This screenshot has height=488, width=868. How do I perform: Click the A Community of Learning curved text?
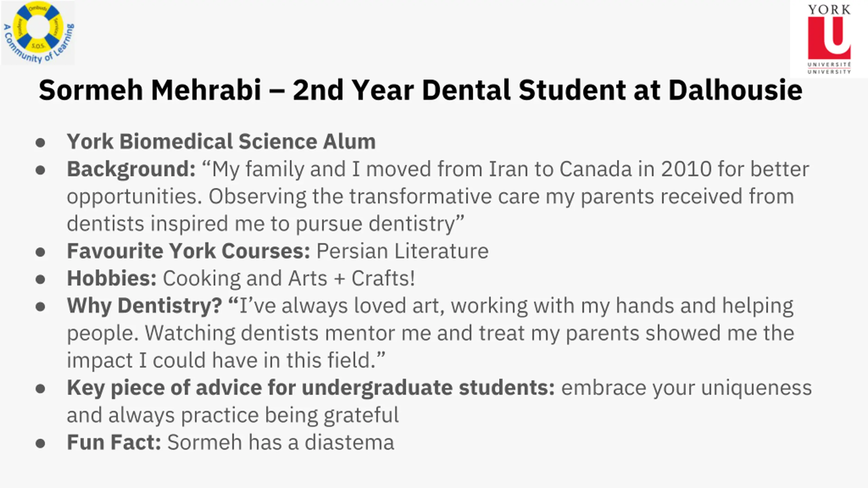(x=38, y=46)
